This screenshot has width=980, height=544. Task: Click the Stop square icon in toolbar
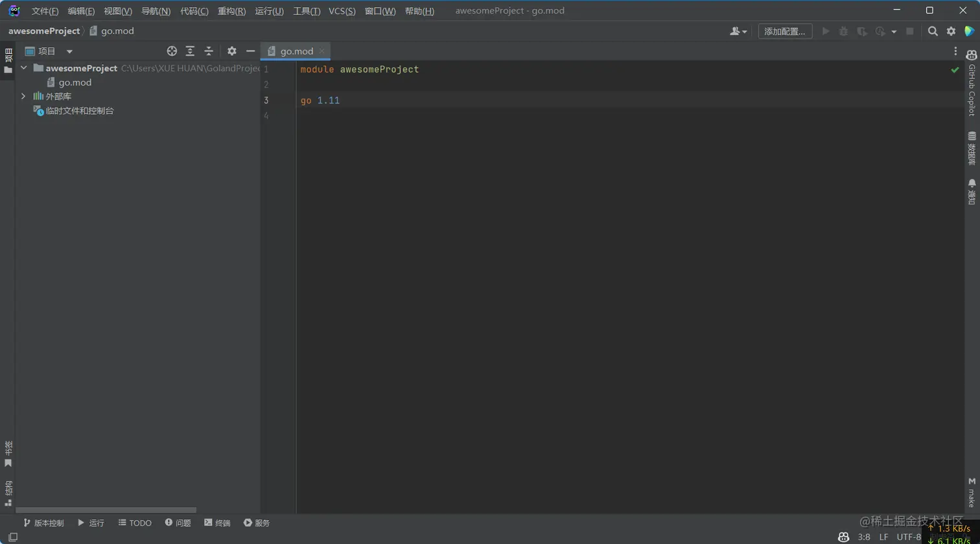910,31
